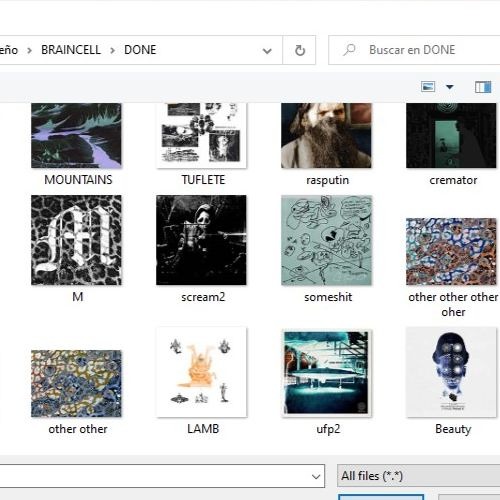Click the file name 'TUFLETE' label

coord(203,180)
